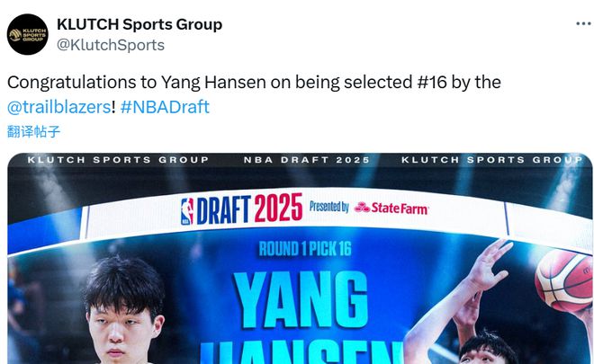Click the Presented by text in banner
Viewport: 594px width, 364px height.
(x=329, y=207)
